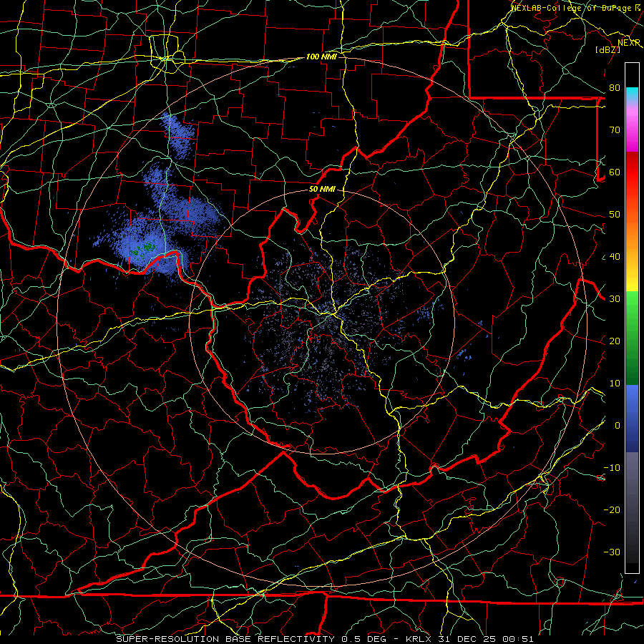
Task: Click the -30 dBZ scale label
Action: pos(612,552)
